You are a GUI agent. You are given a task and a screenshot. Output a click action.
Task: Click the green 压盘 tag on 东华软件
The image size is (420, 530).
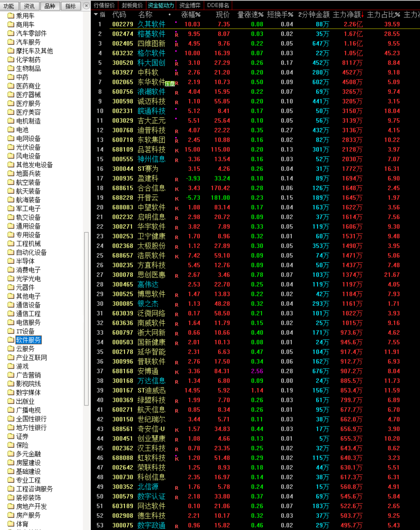[170, 84]
